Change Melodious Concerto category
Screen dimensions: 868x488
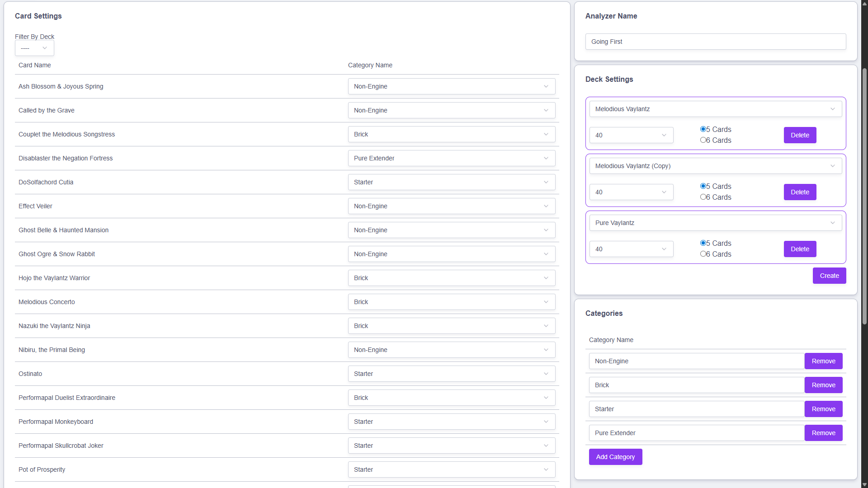(452, 302)
